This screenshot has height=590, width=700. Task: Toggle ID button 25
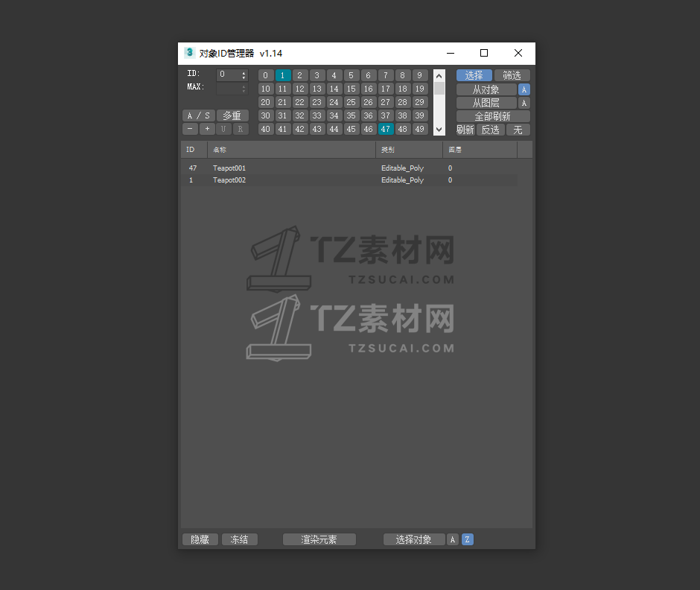point(351,102)
